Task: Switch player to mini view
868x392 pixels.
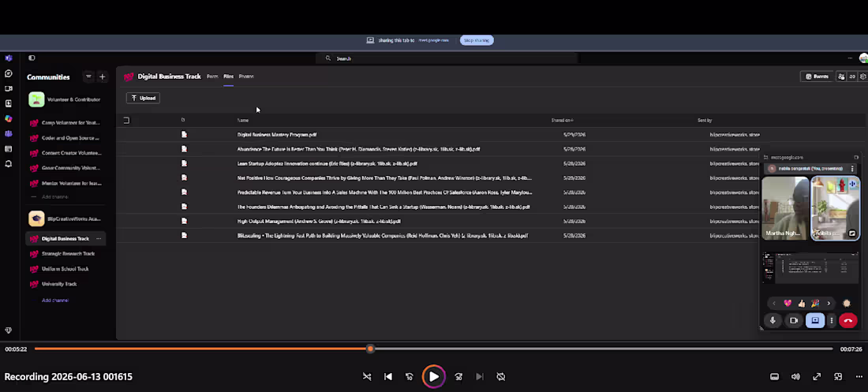Action: 838,376
